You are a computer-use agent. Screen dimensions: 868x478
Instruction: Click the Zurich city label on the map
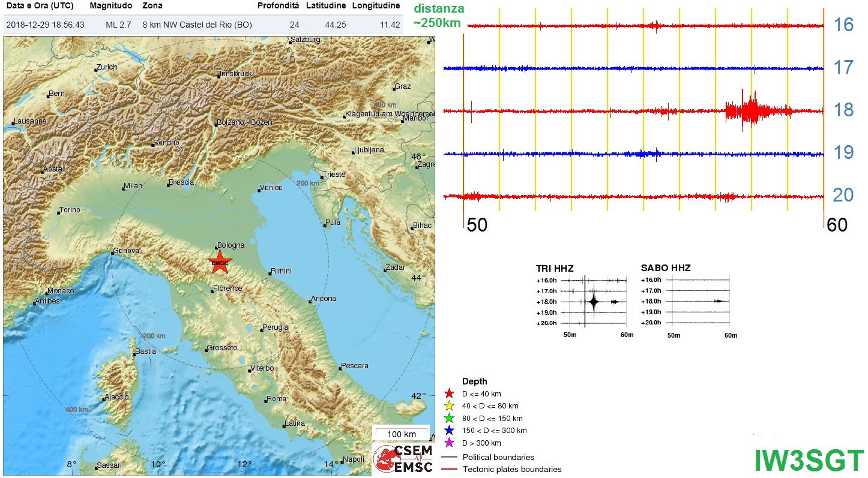(107, 67)
